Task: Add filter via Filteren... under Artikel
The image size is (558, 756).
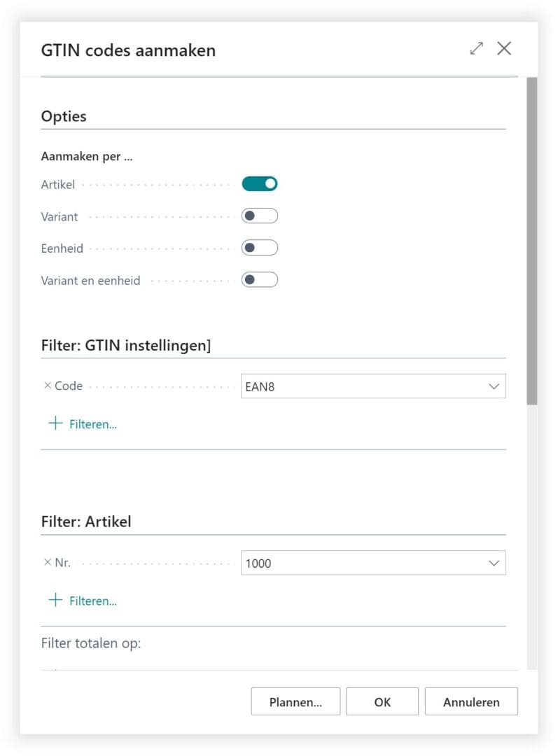Action: (93, 601)
